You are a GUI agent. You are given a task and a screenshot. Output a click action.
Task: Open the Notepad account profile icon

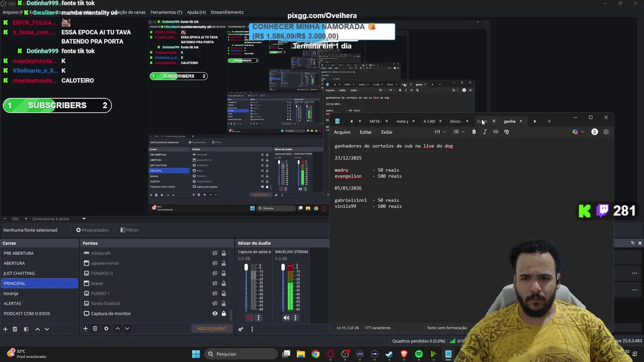[595, 132]
